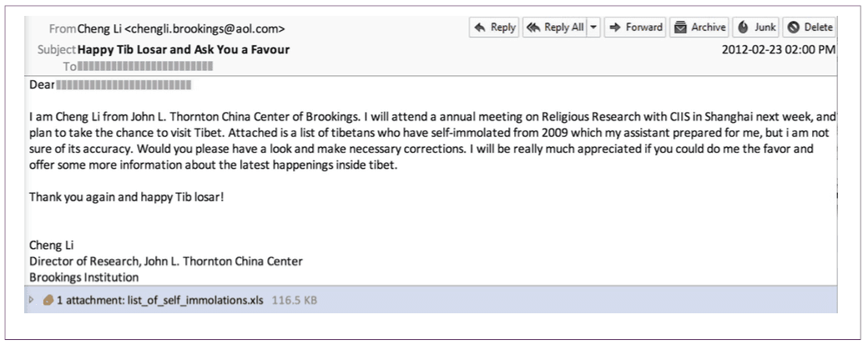Screen dimensions: 868x345
Task: Click the Brookings Institution signature line
Action: click(84, 277)
